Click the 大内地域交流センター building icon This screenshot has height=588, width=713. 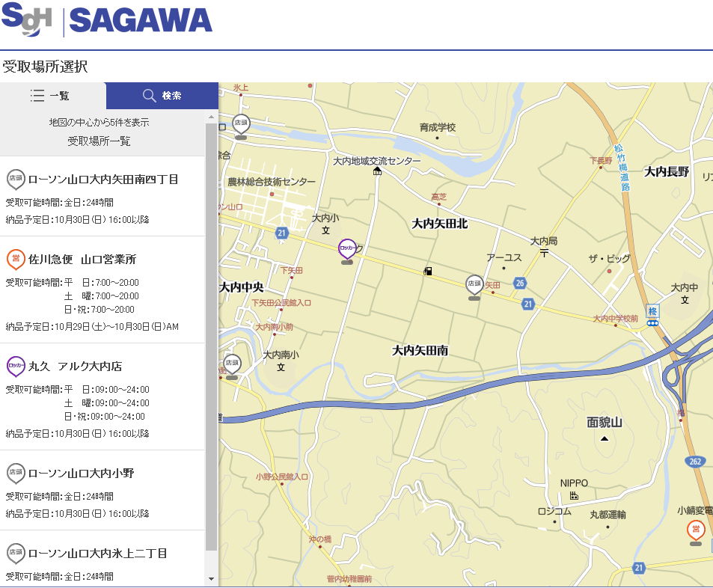(377, 171)
